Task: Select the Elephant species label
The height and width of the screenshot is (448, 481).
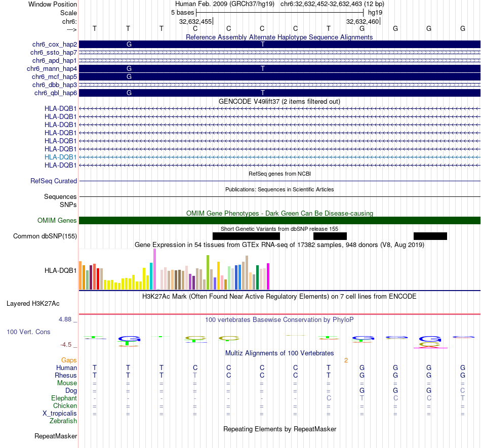Action: (x=64, y=398)
